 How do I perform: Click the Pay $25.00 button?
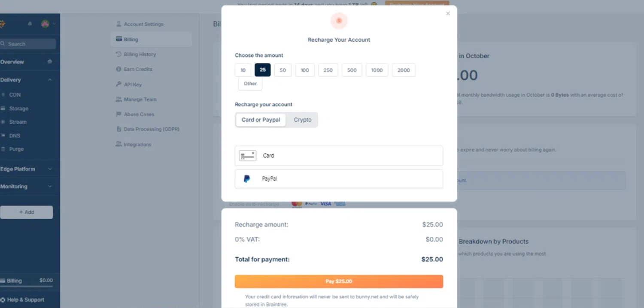pos(339,281)
